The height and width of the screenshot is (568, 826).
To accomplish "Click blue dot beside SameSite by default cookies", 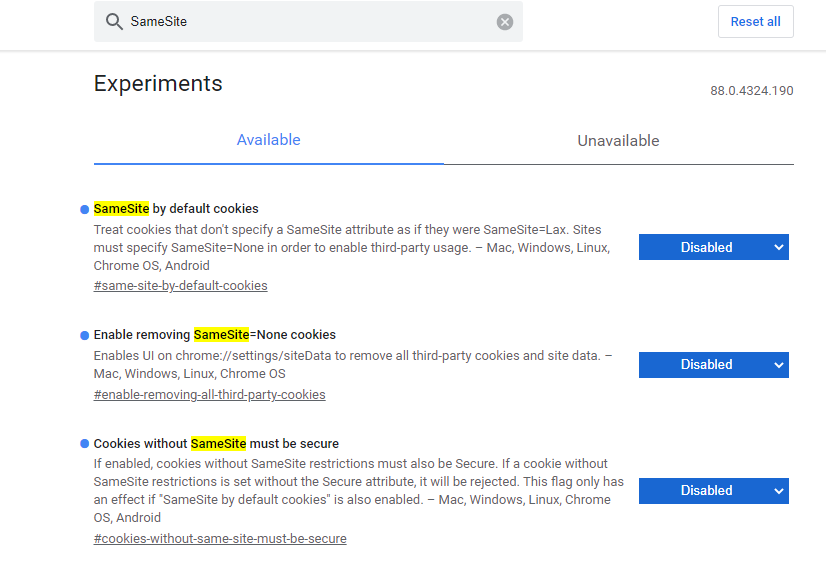I will point(84,209).
